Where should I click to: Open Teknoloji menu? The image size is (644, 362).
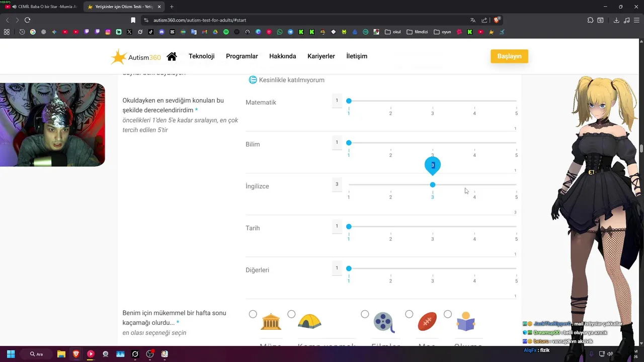[201, 56]
